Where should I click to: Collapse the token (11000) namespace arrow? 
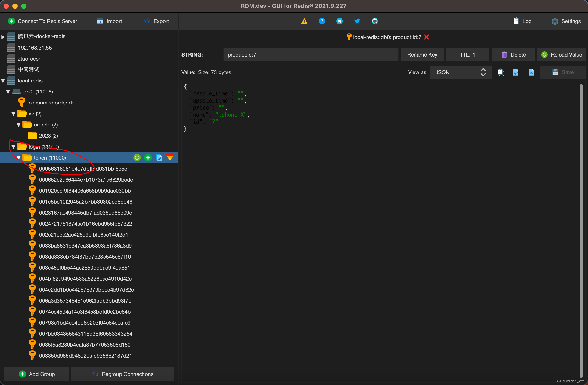(19, 158)
